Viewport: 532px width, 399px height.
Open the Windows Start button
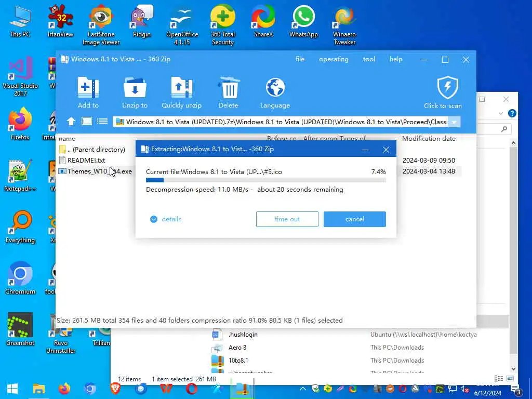pos(12,389)
